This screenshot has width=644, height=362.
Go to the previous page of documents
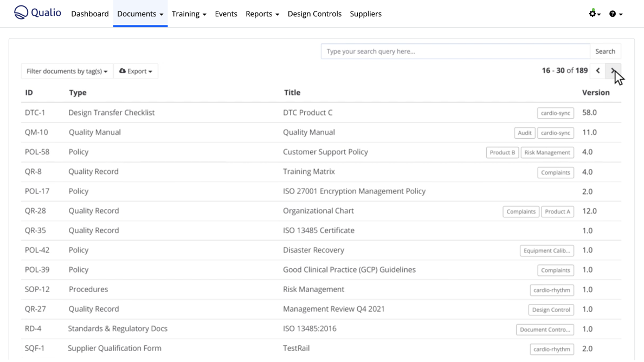pos(598,70)
